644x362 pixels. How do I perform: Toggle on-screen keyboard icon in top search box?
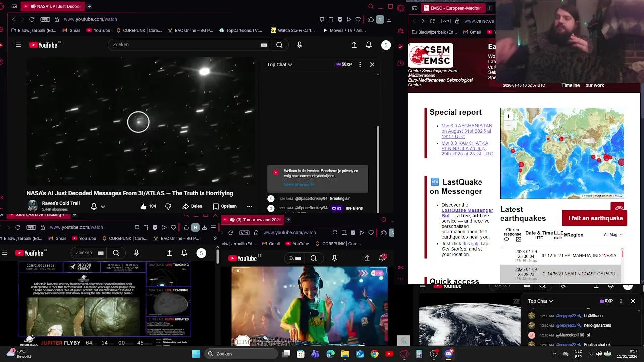pos(264,45)
